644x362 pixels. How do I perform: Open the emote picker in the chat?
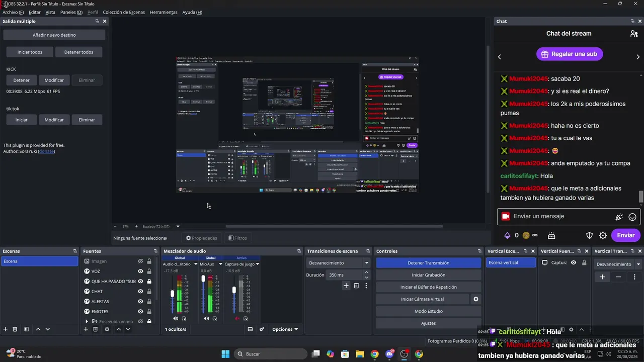(632, 217)
